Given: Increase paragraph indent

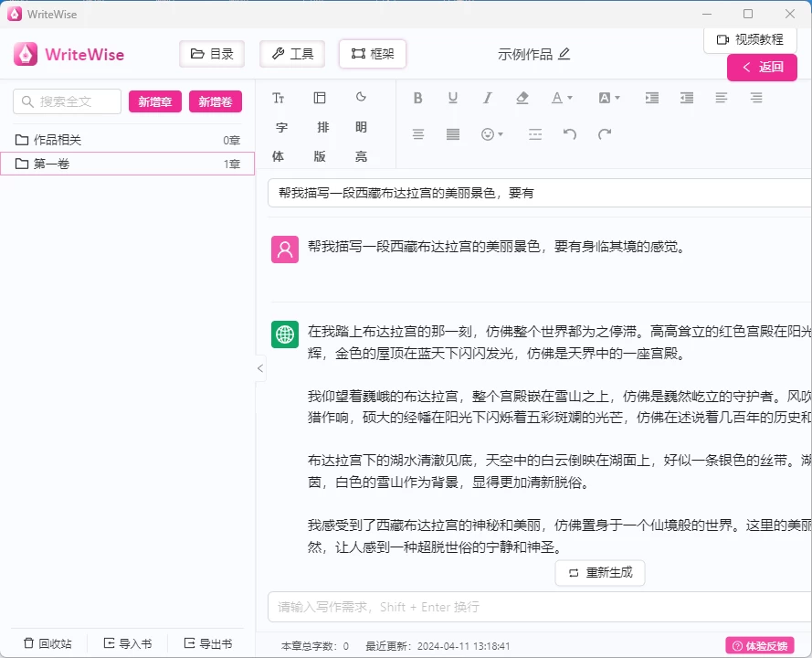Looking at the screenshot, I should click(x=652, y=98).
